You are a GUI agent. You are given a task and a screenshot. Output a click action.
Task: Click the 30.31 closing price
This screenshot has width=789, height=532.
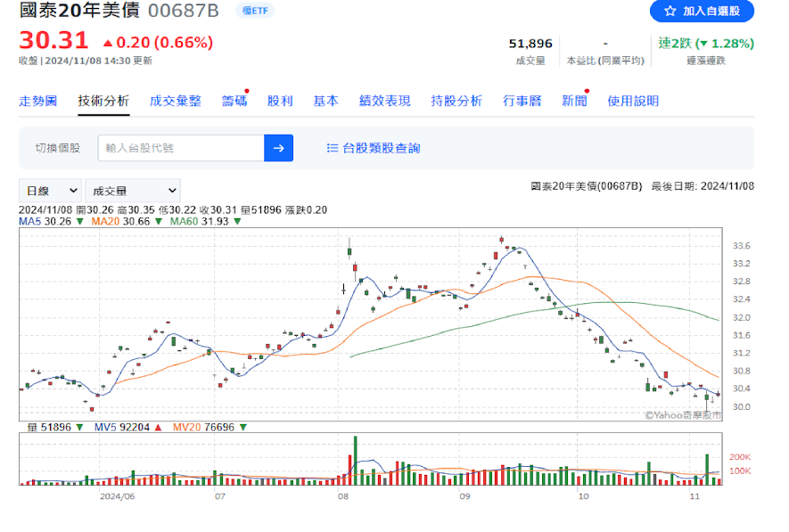point(53,41)
